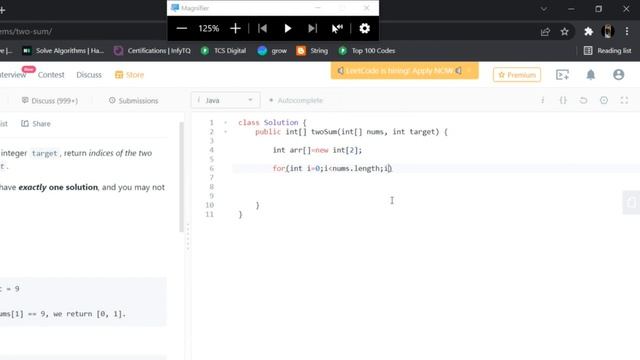The height and width of the screenshot is (360, 640).
Task: Click the Premium button
Action: point(517,75)
